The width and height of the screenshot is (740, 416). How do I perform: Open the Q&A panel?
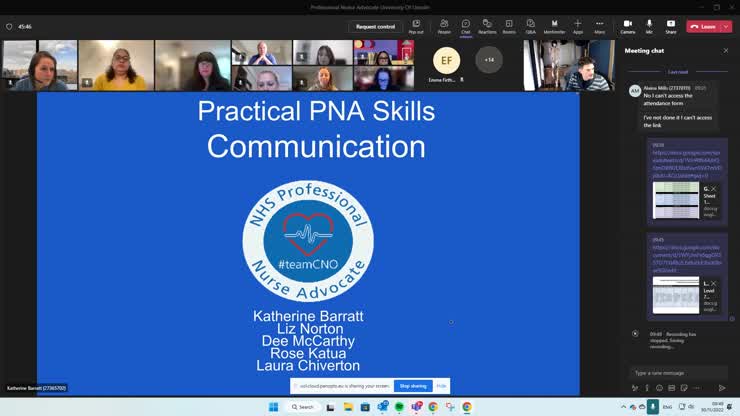(x=531, y=24)
